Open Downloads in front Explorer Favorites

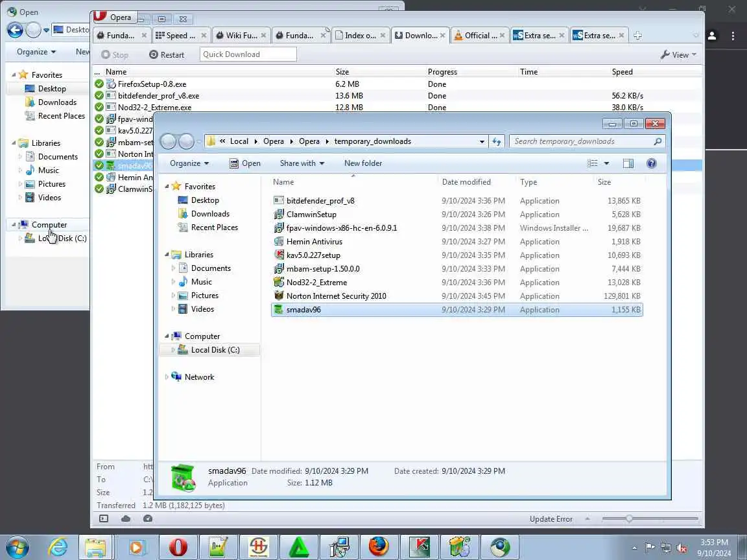coord(209,214)
